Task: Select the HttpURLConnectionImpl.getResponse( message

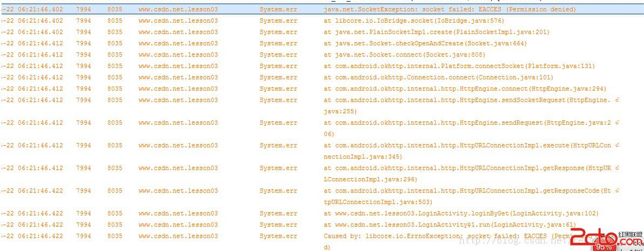Action: (471, 173)
